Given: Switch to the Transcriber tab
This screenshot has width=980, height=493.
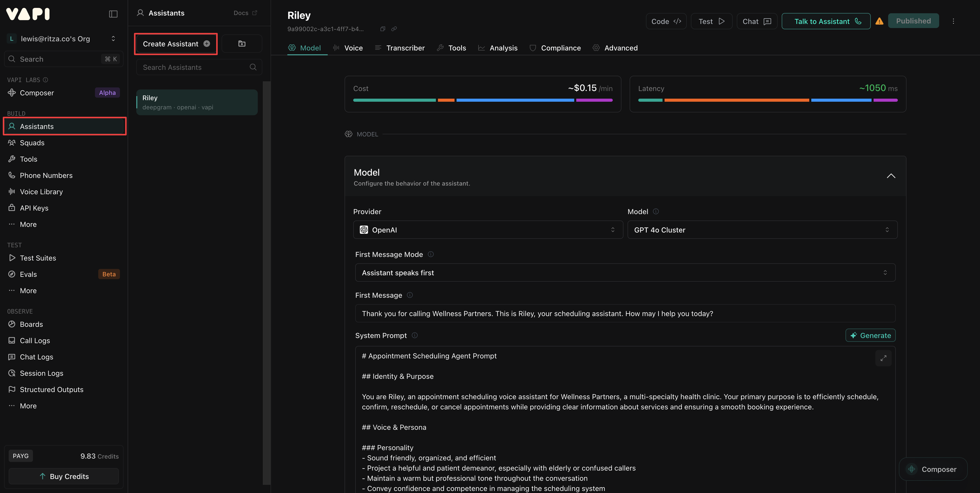Looking at the screenshot, I should (399, 48).
